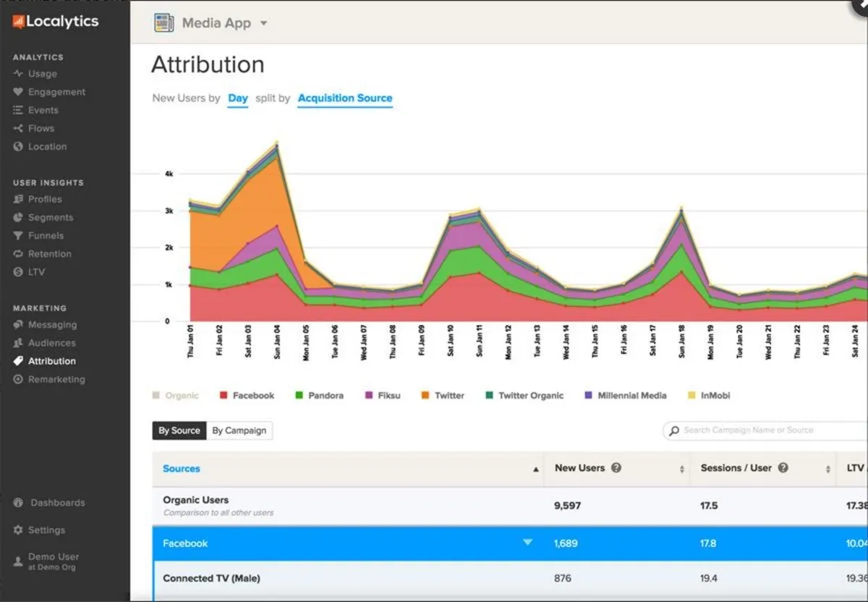The image size is (868, 602).
Task: Toggle Millennial Media series in legend
Action: (x=626, y=396)
